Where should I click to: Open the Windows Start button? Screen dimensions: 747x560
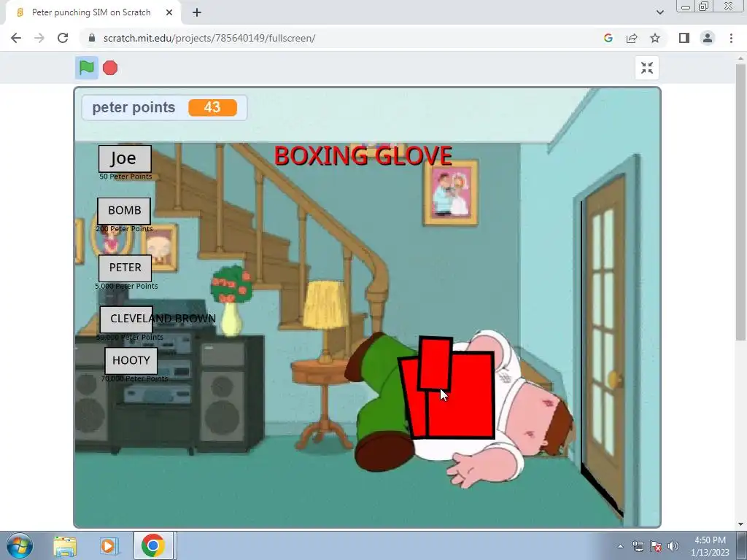20,545
